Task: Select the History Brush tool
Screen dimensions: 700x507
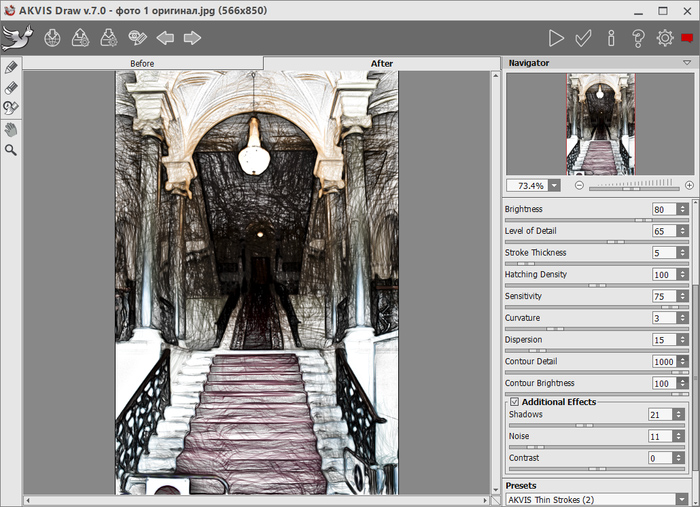Action: 11,108
